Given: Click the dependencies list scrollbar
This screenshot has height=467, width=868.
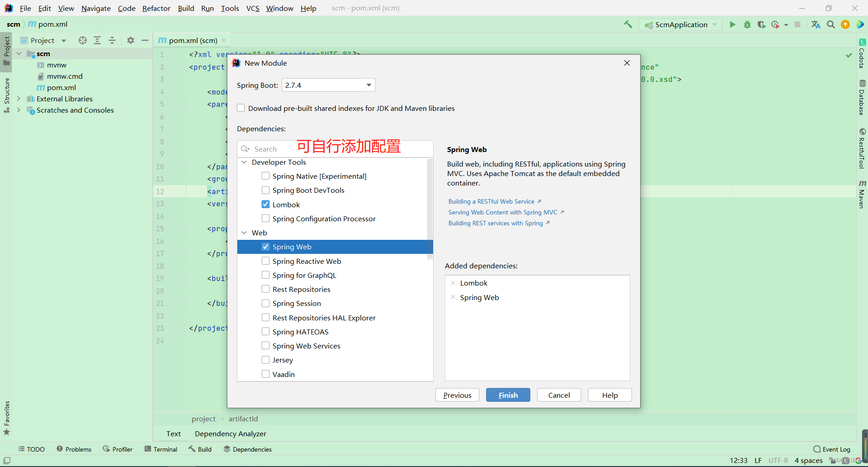Looking at the screenshot, I should [430, 209].
